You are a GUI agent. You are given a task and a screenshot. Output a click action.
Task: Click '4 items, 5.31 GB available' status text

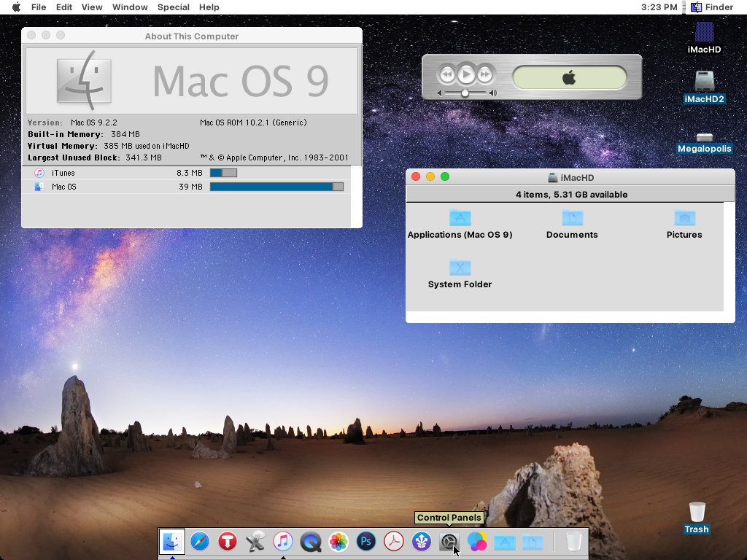click(x=572, y=194)
